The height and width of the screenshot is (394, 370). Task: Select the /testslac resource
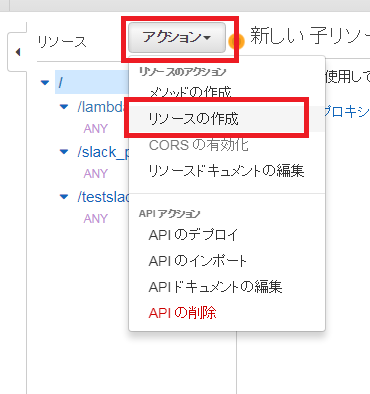coord(103,197)
